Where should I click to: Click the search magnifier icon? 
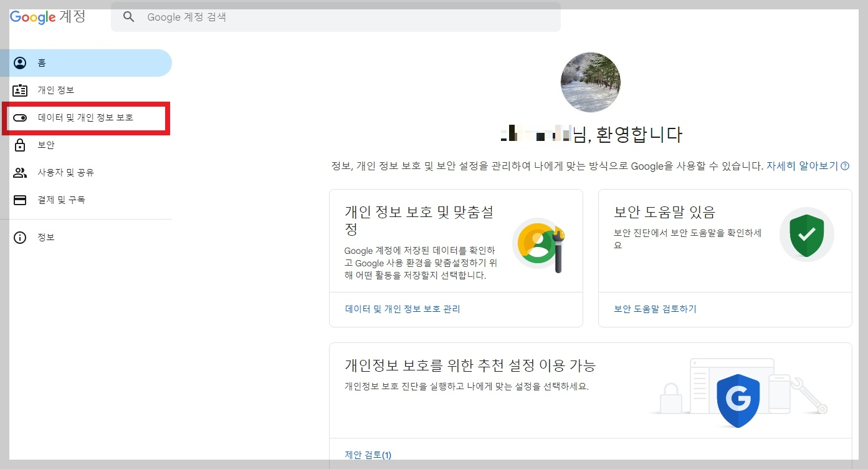point(129,17)
